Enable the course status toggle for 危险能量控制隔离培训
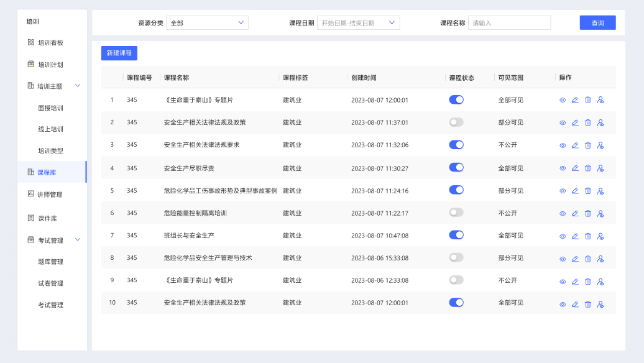The height and width of the screenshot is (363, 644). 456,212
